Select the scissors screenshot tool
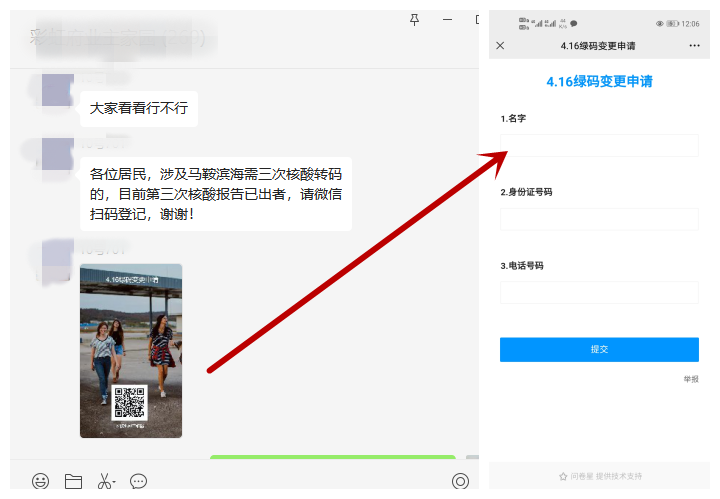Viewport: 720px width, 499px height. coord(103,481)
